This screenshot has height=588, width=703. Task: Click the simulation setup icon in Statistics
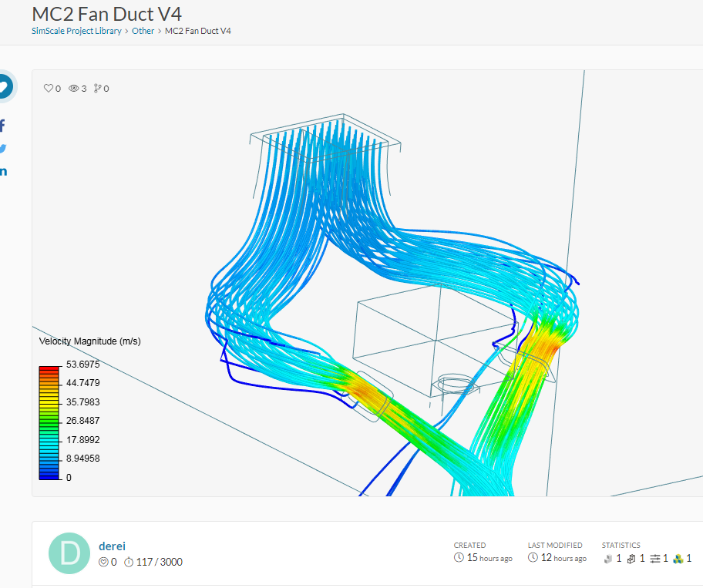pyautogui.click(x=654, y=558)
